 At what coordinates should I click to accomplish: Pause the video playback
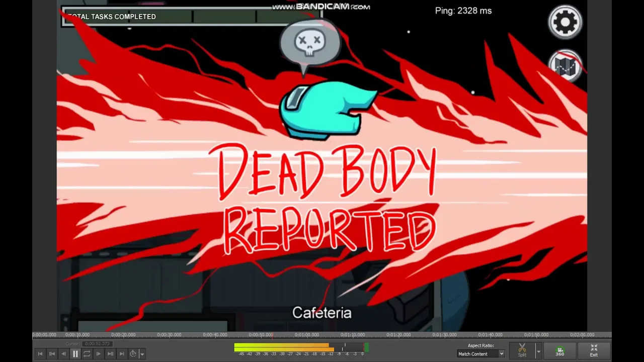pos(75,354)
